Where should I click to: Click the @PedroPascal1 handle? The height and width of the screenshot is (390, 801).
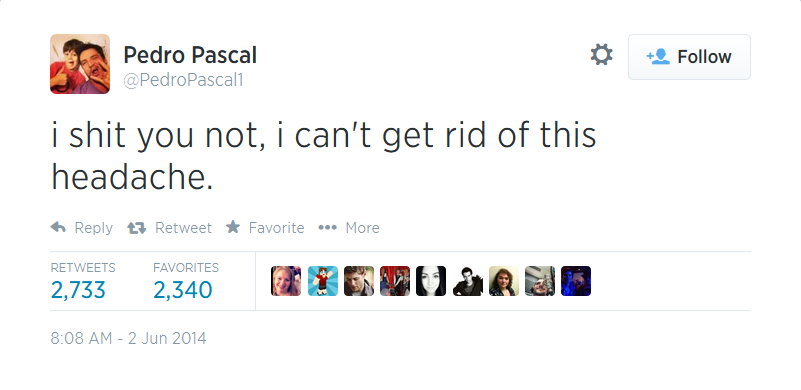pyautogui.click(x=183, y=80)
